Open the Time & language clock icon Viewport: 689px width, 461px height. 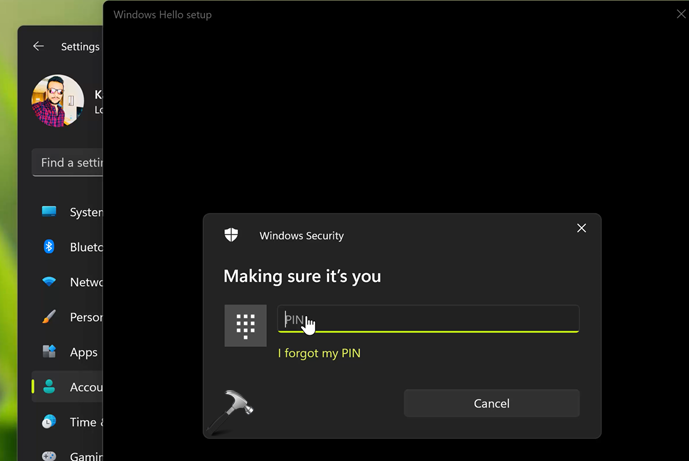[49, 422]
